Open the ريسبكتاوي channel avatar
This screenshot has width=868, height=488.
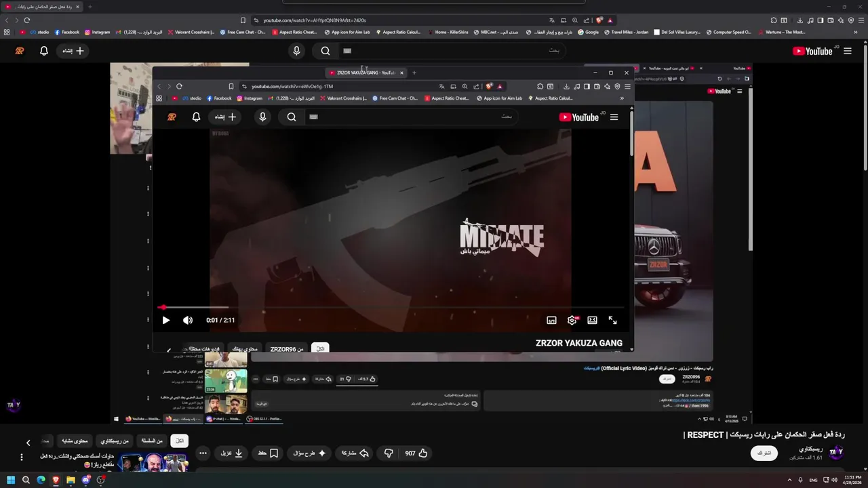pos(836,452)
